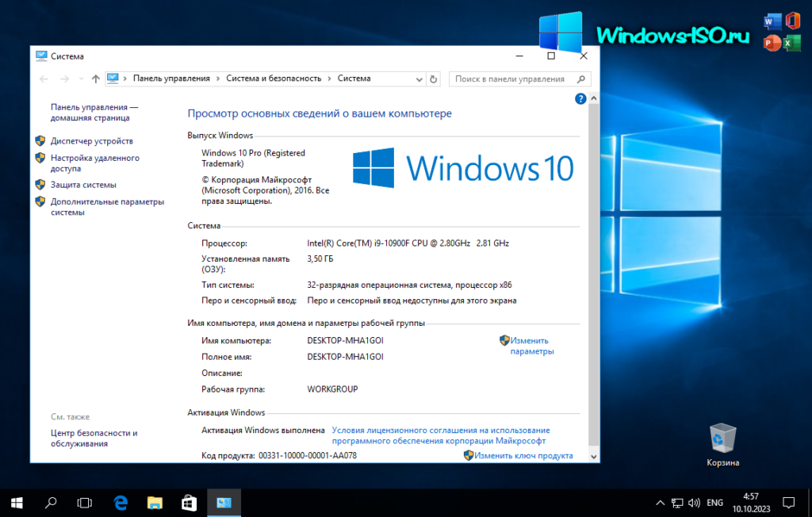Click the search magnifier in control panel
This screenshot has width=812, height=517.
point(581,79)
